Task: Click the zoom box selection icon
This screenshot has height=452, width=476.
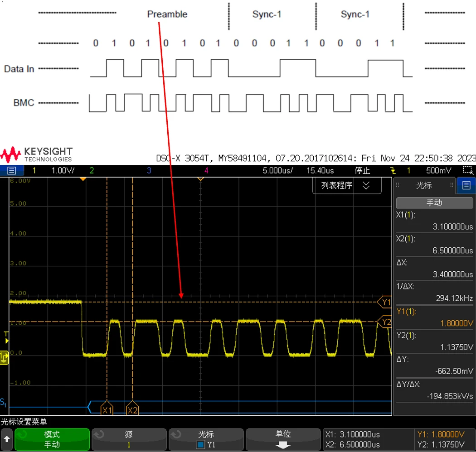Action: (467, 170)
